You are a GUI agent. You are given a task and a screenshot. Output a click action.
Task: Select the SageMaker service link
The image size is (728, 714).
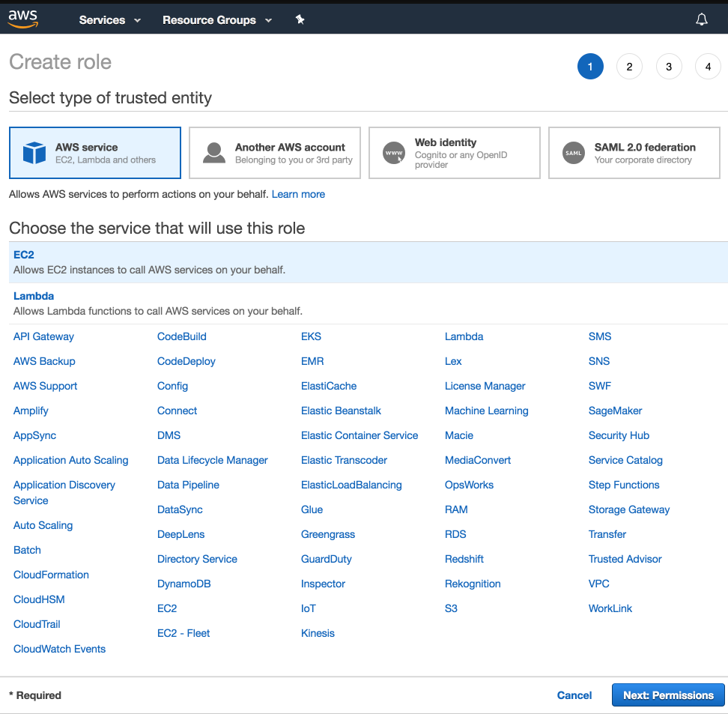click(615, 411)
